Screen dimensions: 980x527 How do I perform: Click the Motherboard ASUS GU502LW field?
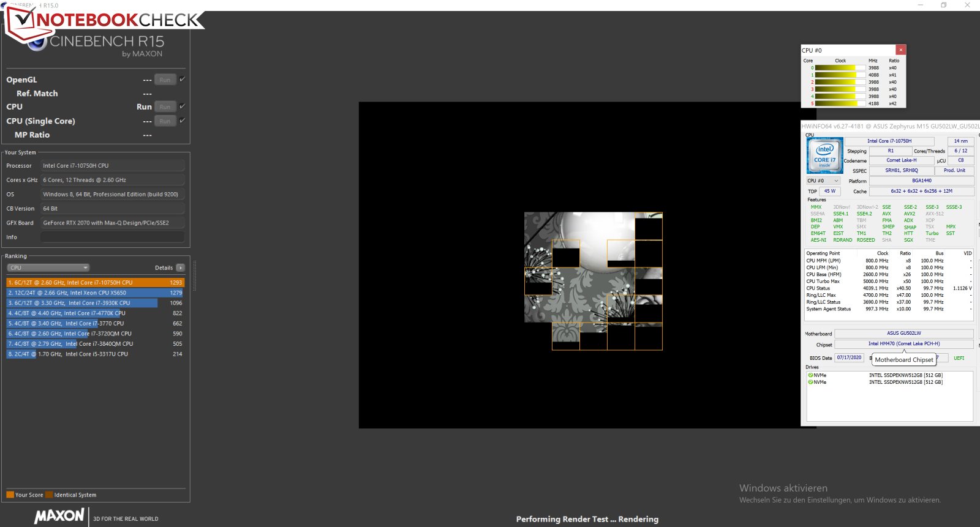pos(904,334)
